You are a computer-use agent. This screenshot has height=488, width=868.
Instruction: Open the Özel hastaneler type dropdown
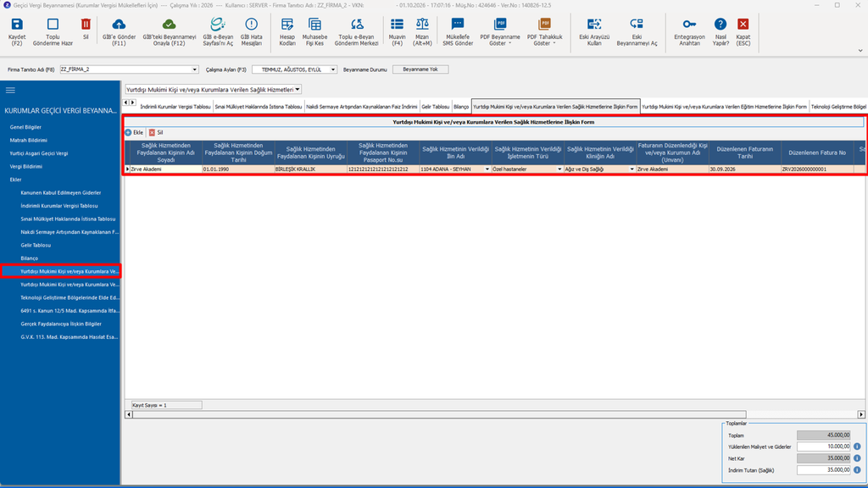559,169
